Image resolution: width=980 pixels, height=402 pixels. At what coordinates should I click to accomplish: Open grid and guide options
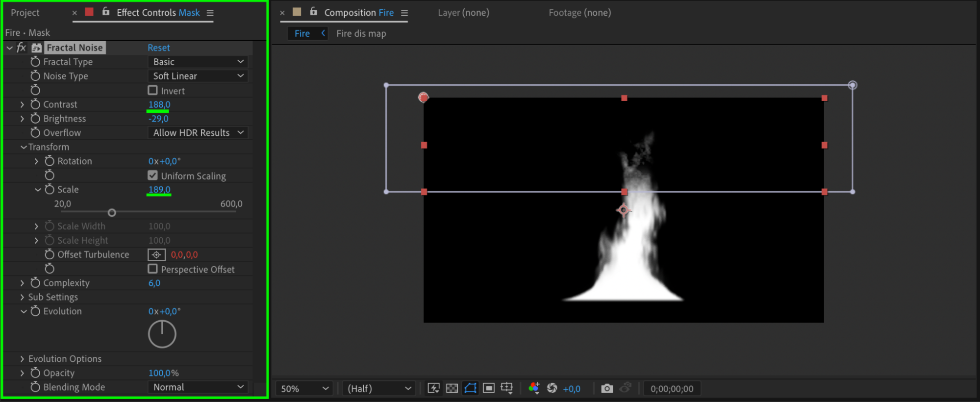tap(507, 388)
